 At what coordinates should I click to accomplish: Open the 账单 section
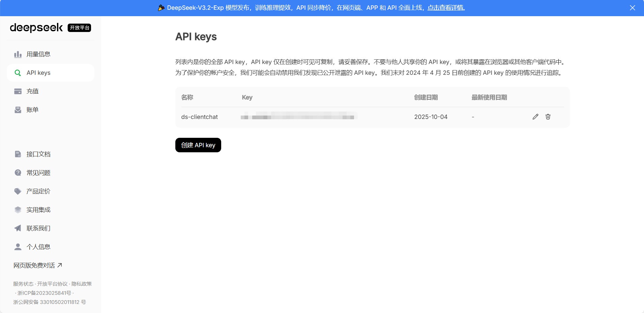[x=51, y=110]
